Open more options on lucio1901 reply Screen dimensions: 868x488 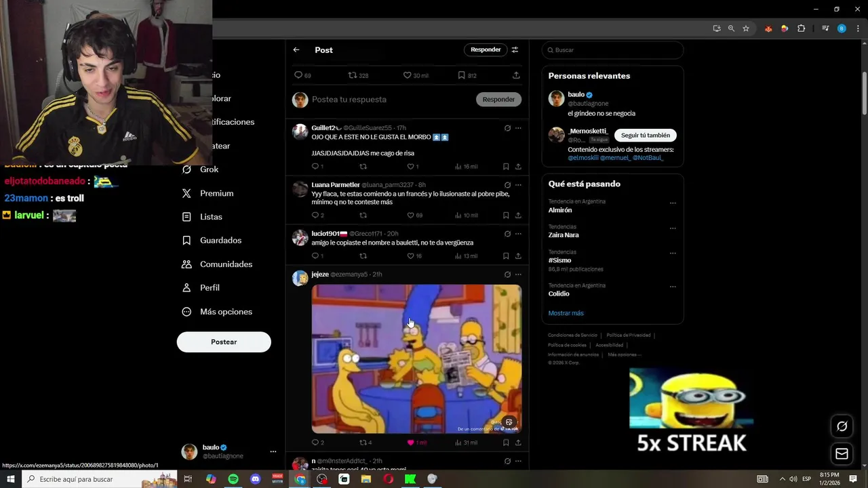pos(518,234)
